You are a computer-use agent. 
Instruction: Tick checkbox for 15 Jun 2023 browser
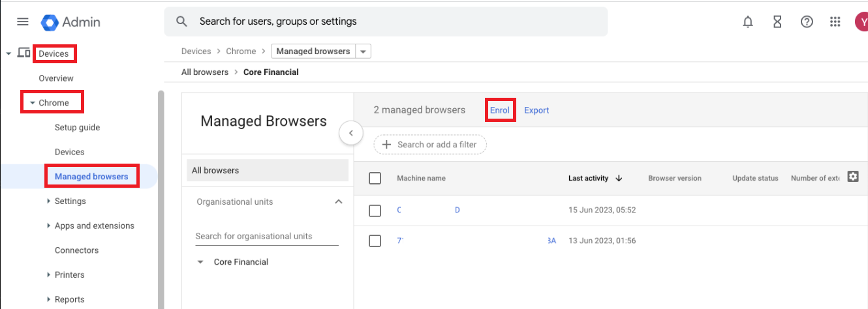point(375,211)
